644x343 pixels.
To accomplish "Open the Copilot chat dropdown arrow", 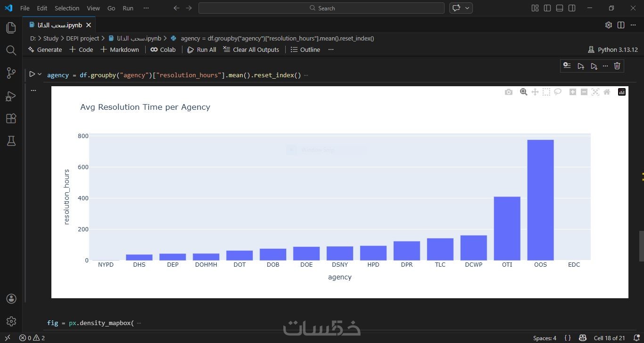I will [x=468, y=8].
